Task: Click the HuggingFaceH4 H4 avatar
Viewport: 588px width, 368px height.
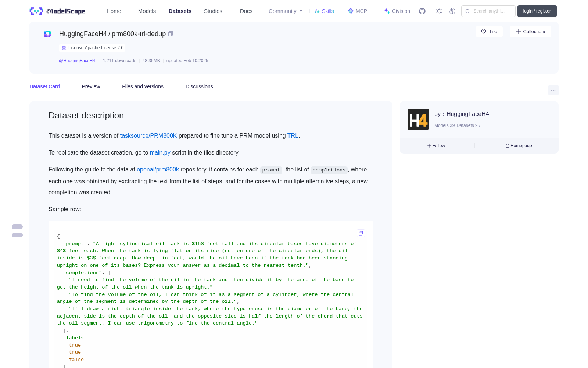Action: pyautogui.click(x=418, y=119)
